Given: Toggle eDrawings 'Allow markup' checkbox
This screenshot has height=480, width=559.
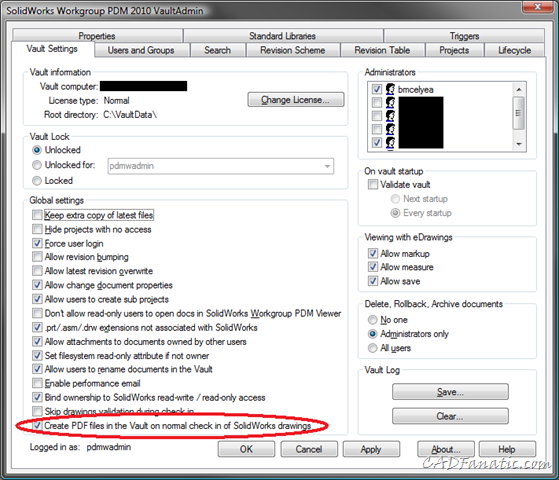Looking at the screenshot, I should 373,254.
